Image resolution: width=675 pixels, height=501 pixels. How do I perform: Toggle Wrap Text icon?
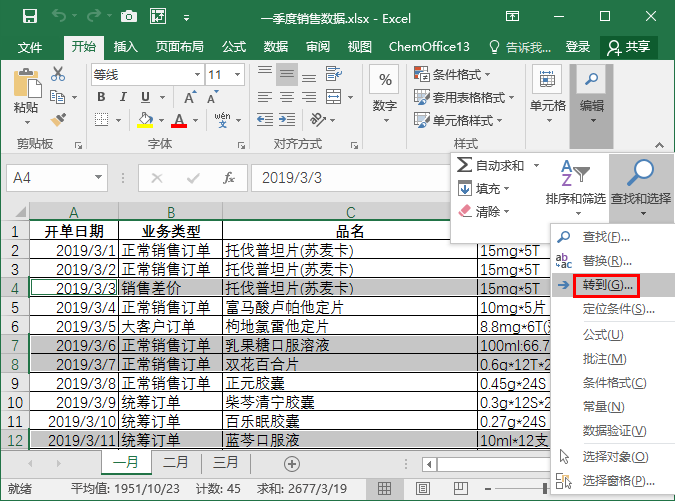[333, 74]
